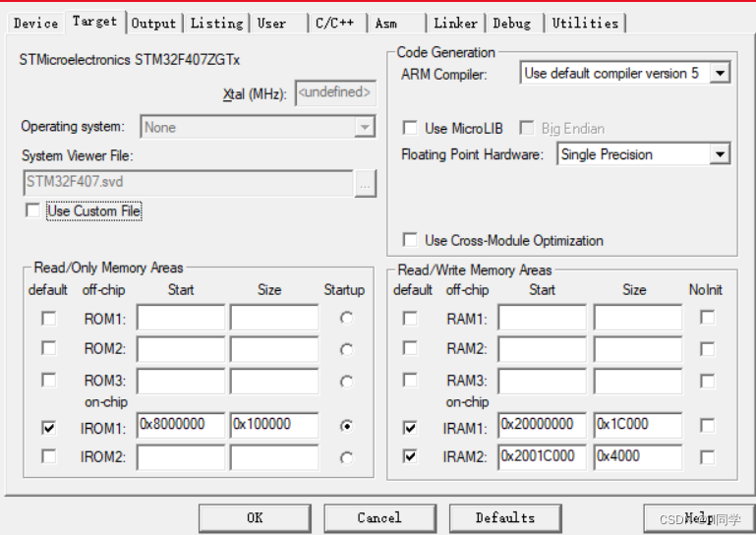
Task: Click the ROM2 Start field
Action: click(x=181, y=349)
